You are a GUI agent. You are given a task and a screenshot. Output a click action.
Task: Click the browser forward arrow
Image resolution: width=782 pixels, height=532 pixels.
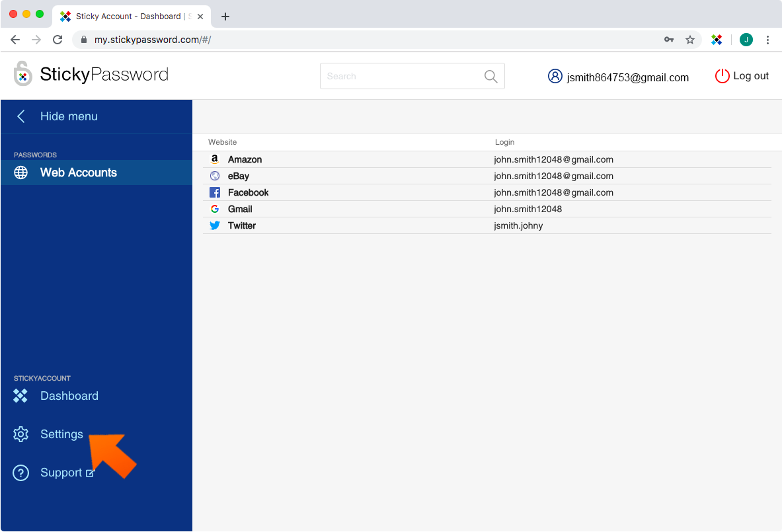click(x=36, y=40)
